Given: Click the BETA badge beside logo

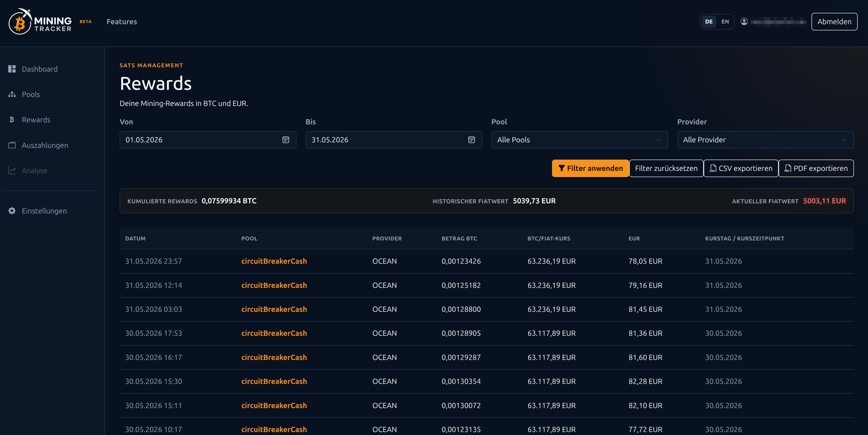Looking at the screenshot, I should point(86,22).
